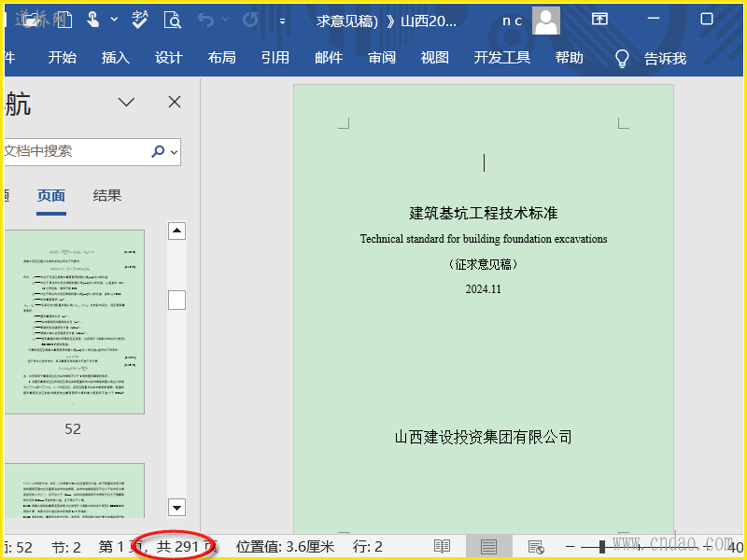Screen dimensions: 747x560
Task: Open the 引用 ribbon tab
Action: [275, 58]
